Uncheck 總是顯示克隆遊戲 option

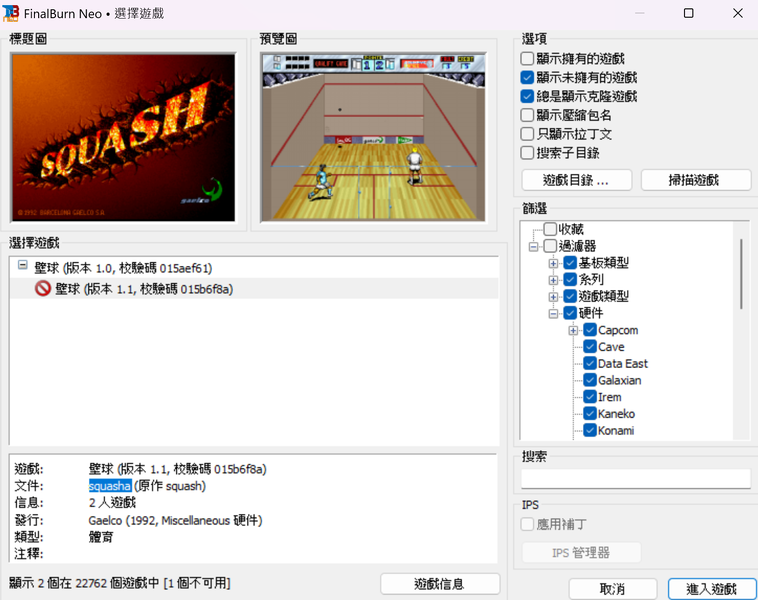[x=527, y=96]
